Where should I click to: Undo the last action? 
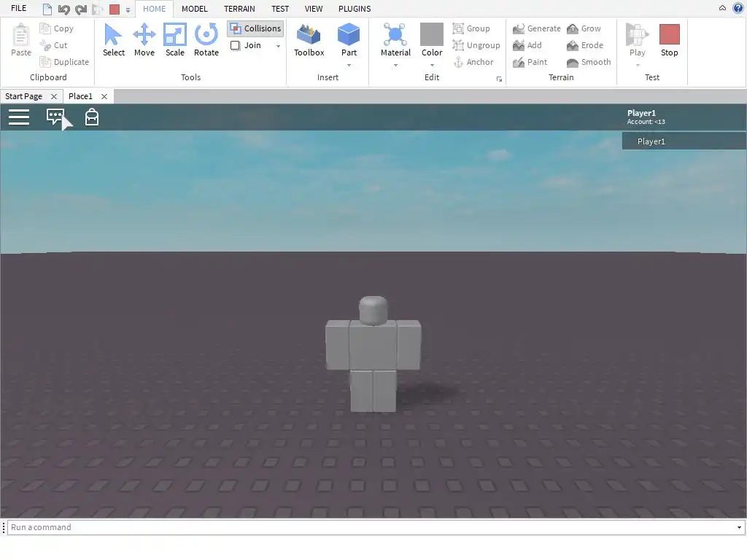pos(64,9)
